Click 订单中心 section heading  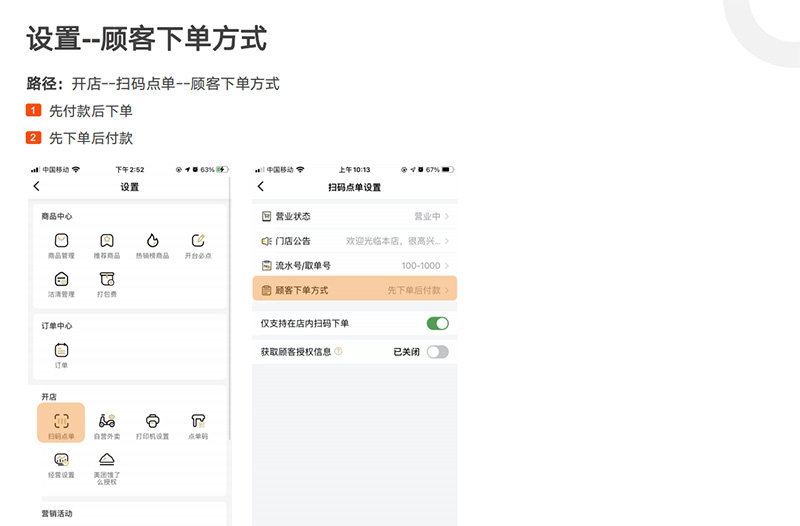[x=57, y=325]
